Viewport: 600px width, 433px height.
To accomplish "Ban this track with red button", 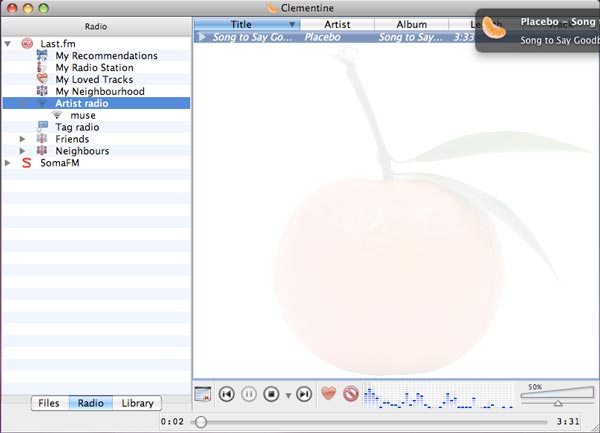I will click(351, 394).
